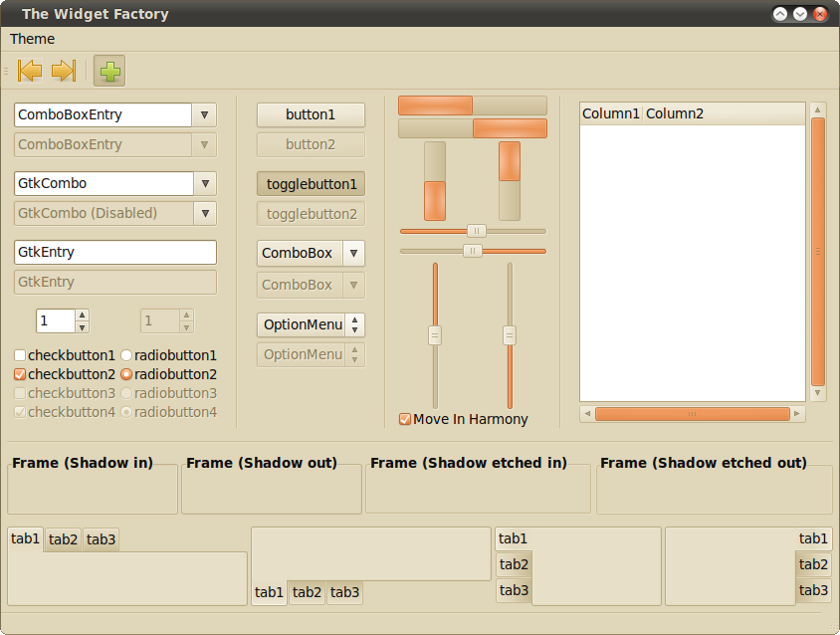Expand the ComboBoxEntry dropdown arrow
Screen dimensions: 840x635
tap(204, 115)
